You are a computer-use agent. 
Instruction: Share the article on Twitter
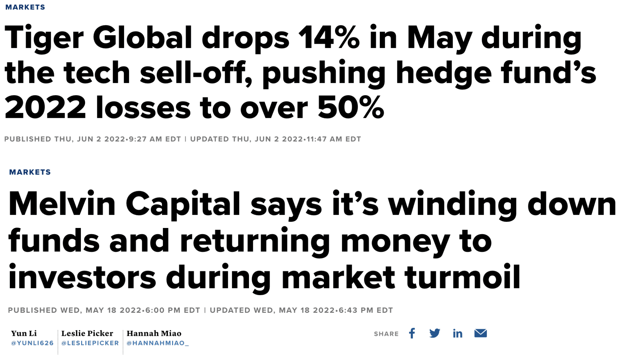[x=435, y=333]
